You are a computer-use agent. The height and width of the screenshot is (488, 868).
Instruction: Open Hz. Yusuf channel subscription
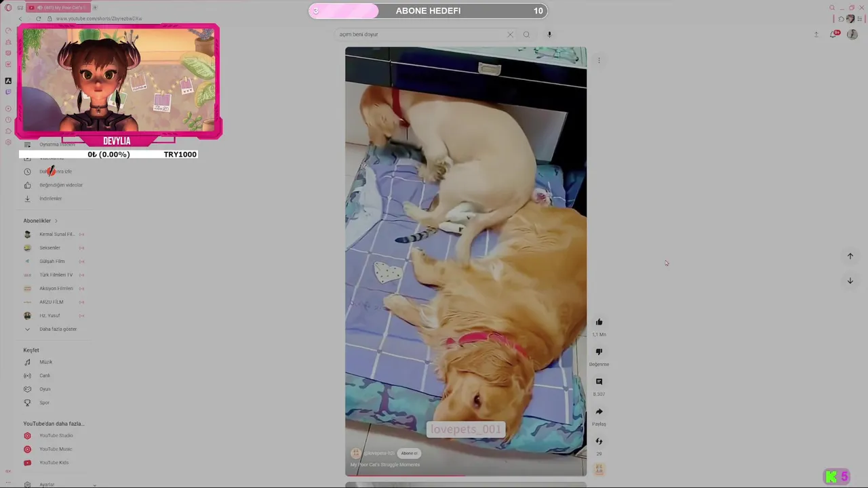[x=53, y=316]
